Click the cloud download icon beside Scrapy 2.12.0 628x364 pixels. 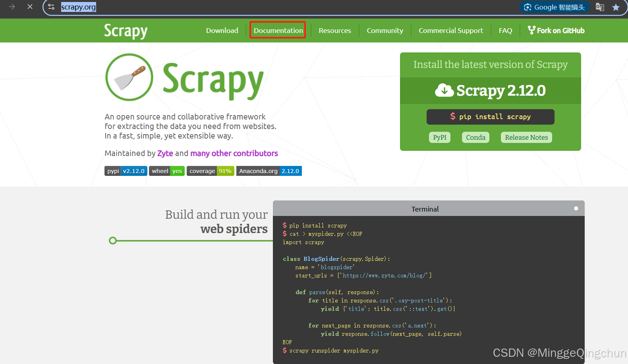coord(444,90)
